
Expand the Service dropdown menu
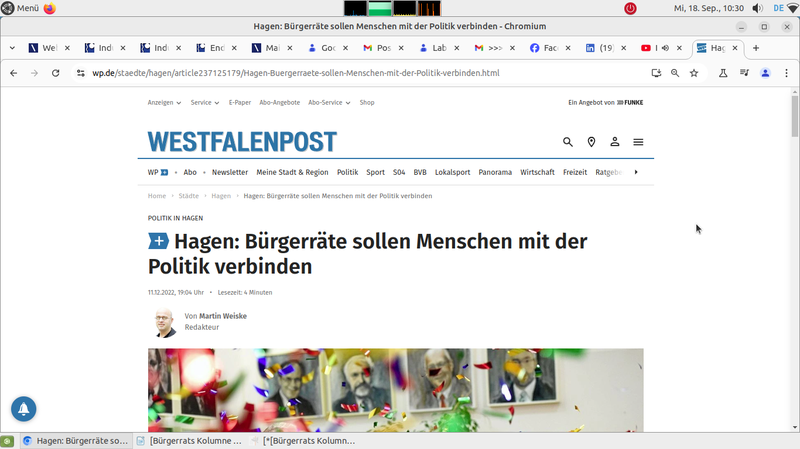[205, 102]
